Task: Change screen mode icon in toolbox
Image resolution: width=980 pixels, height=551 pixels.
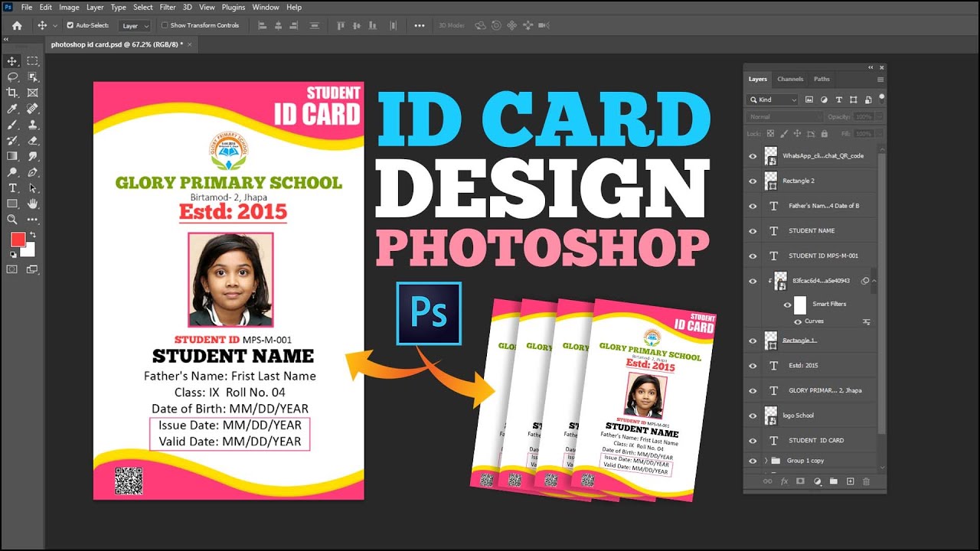Action: click(33, 269)
